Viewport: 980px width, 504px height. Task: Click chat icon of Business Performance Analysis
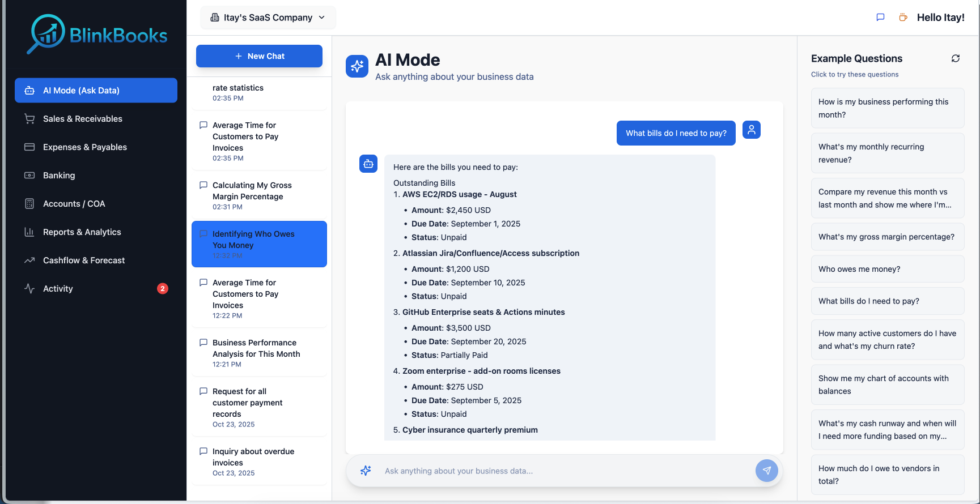point(203,343)
